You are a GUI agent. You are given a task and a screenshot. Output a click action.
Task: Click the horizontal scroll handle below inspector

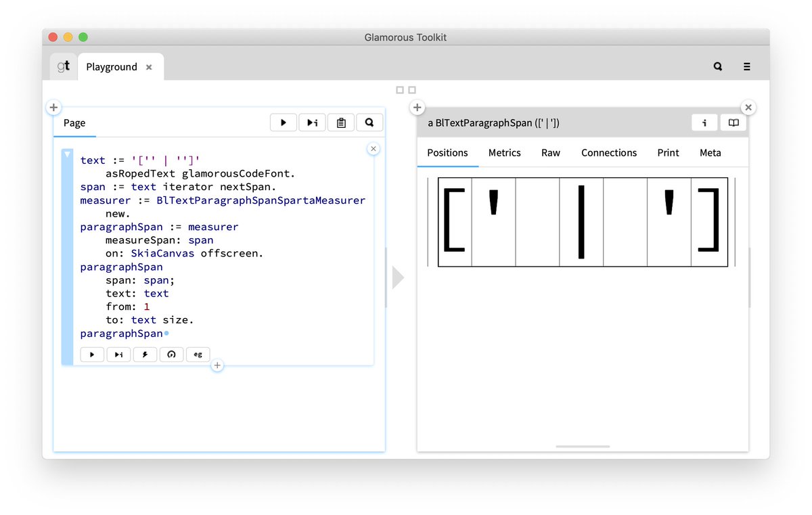583,447
